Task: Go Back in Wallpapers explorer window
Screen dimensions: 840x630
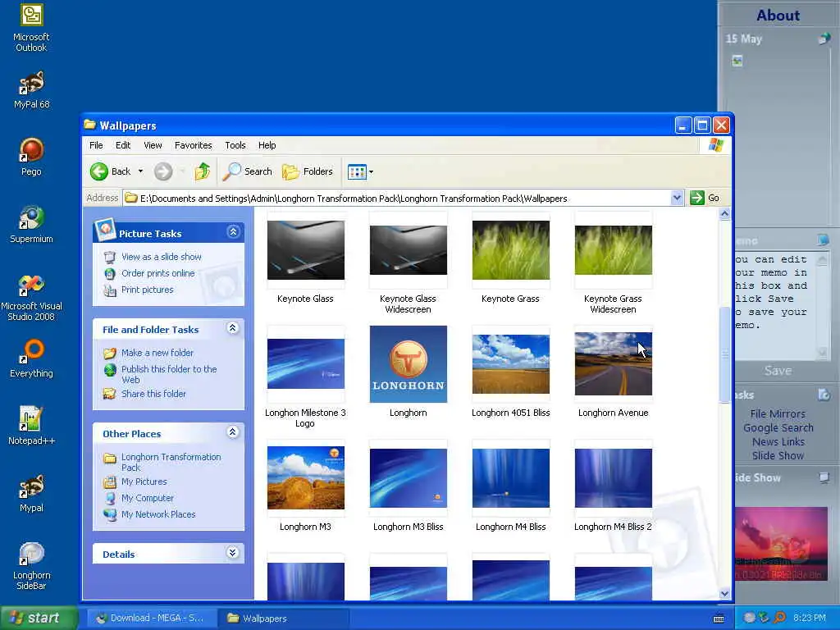Action: 110,171
